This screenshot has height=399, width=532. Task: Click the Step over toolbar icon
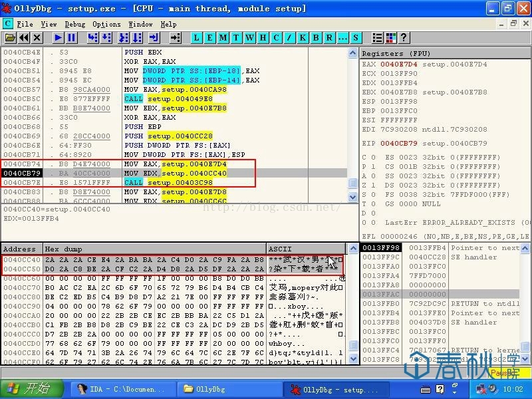[x=106, y=37]
